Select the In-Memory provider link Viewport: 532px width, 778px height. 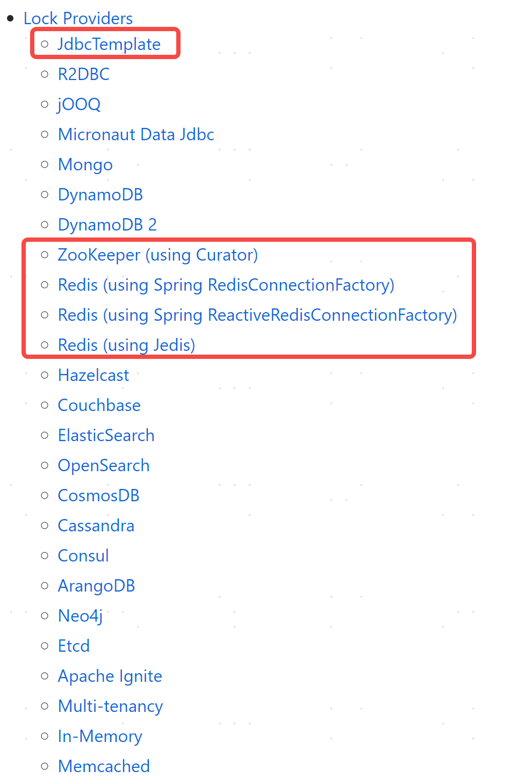[x=99, y=736]
